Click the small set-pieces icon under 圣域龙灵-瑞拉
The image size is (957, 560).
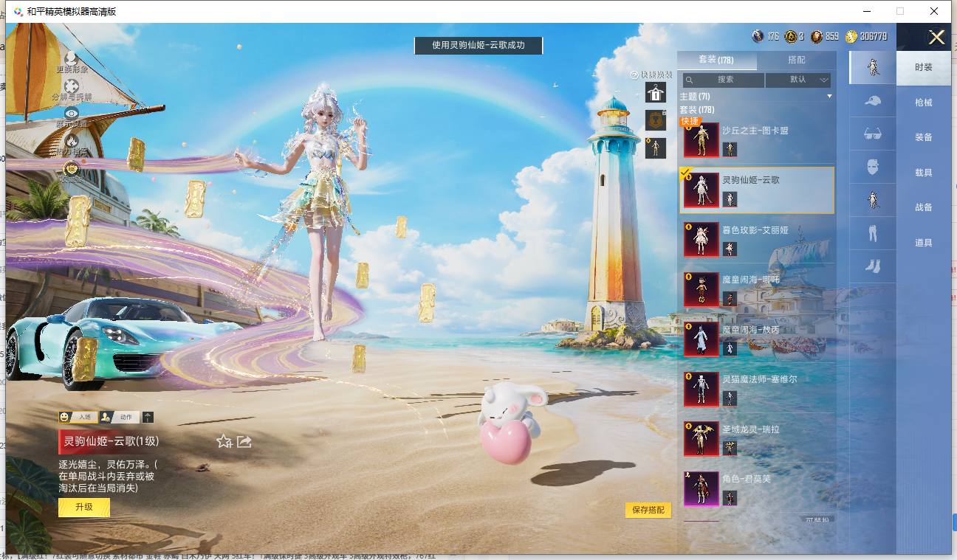(730, 448)
